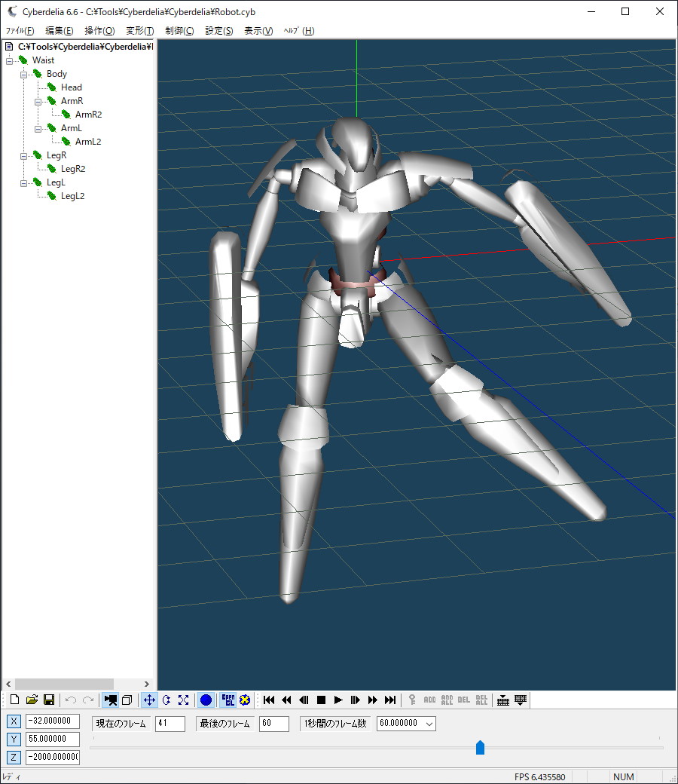Click the timeline slider thumb
This screenshot has height=784, width=678.
point(480,747)
